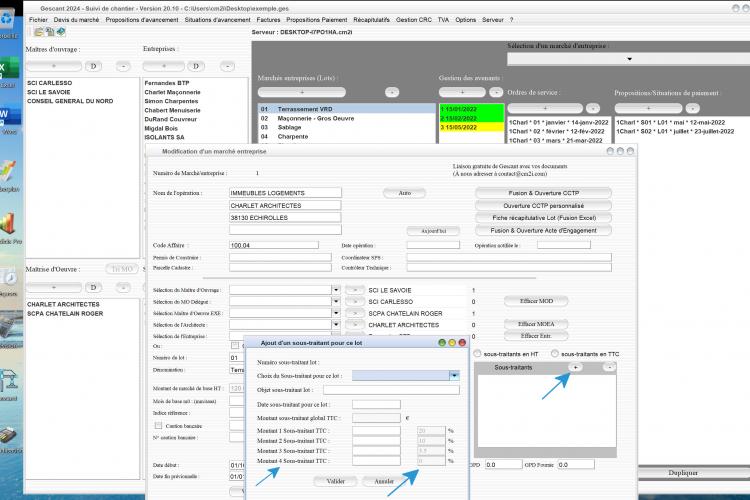750x500 pixels.
Task: Click the Auto button
Action: (405, 193)
